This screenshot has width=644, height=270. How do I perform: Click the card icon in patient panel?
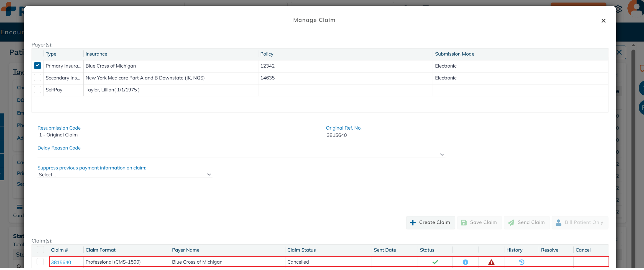pyautogui.click(x=20, y=207)
